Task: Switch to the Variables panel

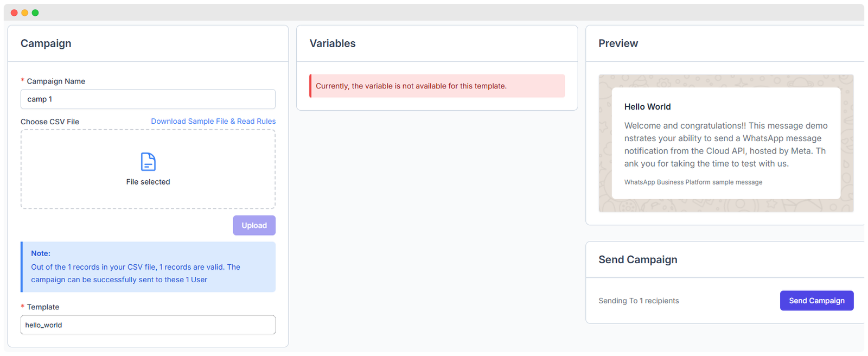Action: pyautogui.click(x=333, y=43)
